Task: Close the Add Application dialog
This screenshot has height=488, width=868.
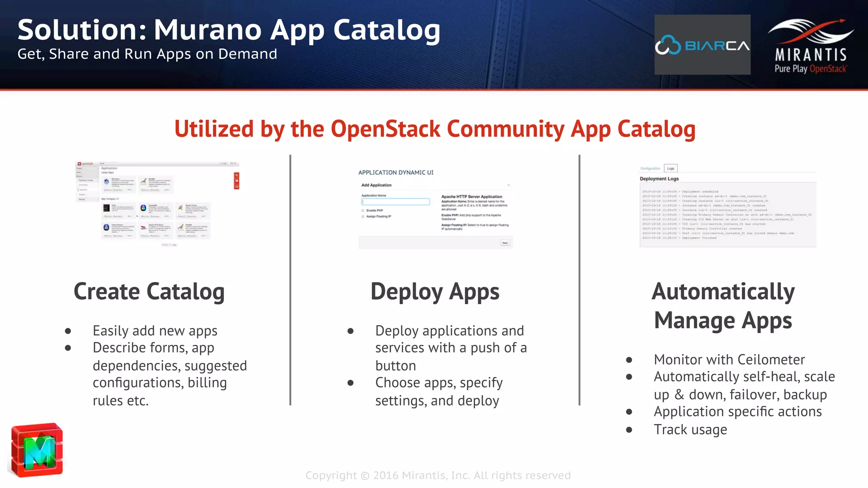Action: point(508,185)
